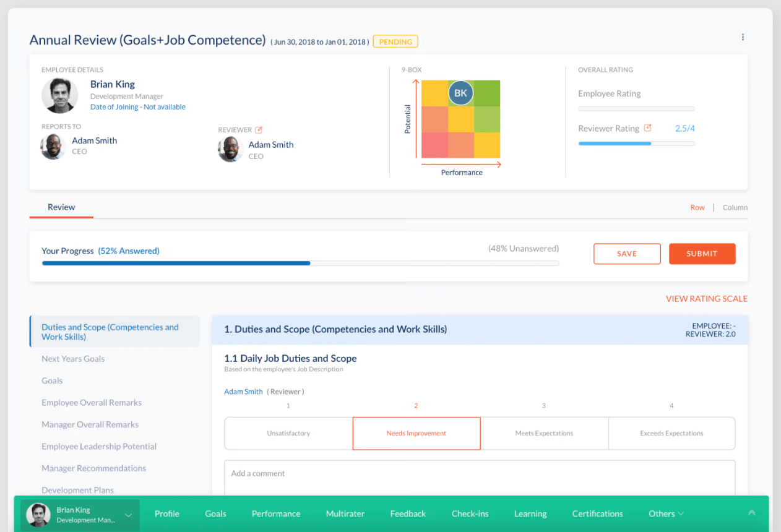Switch layout to Column view
Screen dimensions: 781x532
point(735,207)
